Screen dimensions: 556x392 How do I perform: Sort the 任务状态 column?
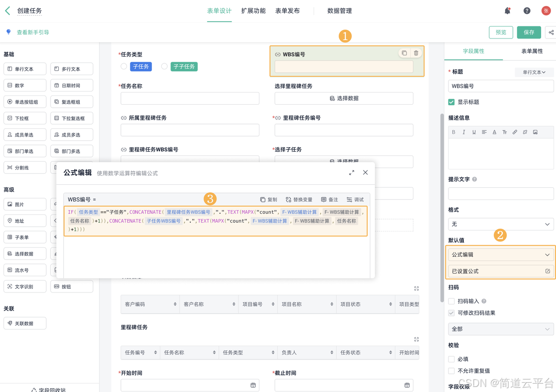(391, 353)
